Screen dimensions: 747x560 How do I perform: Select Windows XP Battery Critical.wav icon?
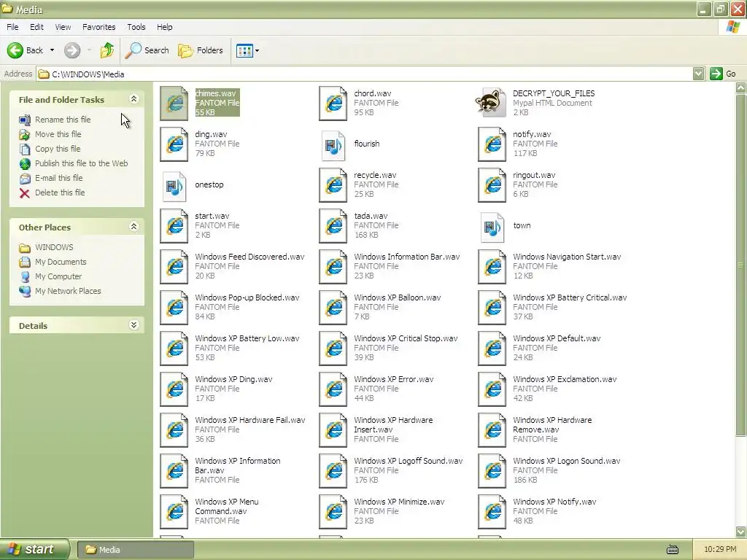click(x=492, y=308)
